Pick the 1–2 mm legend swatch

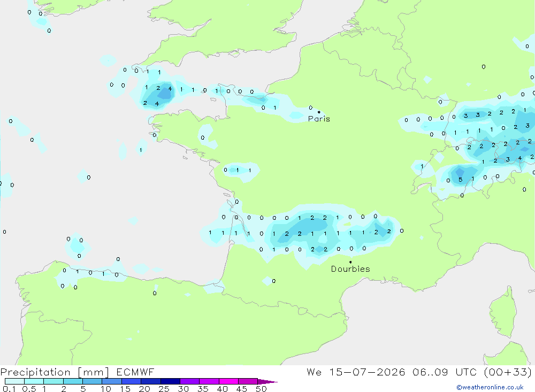[53, 381]
